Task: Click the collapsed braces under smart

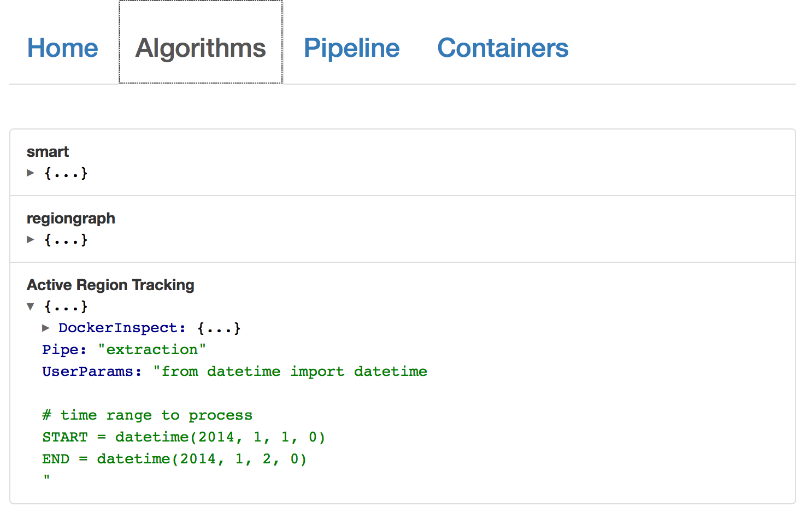Action: point(66,173)
